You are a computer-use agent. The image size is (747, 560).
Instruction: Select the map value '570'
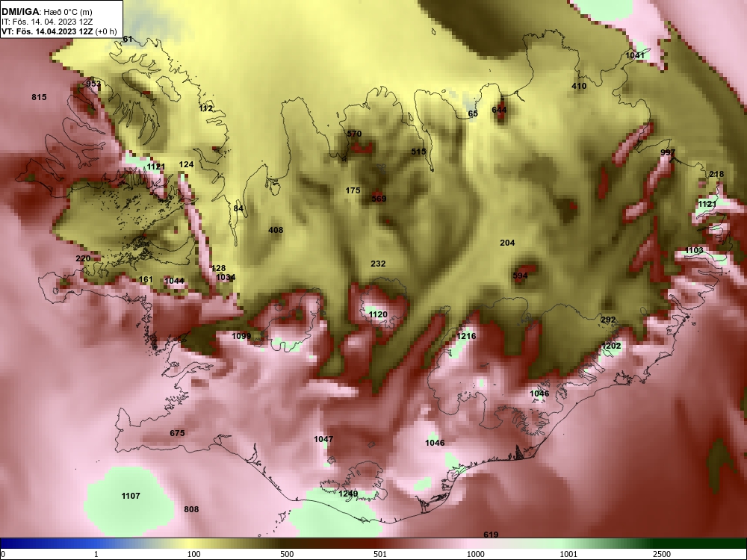tap(354, 134)
